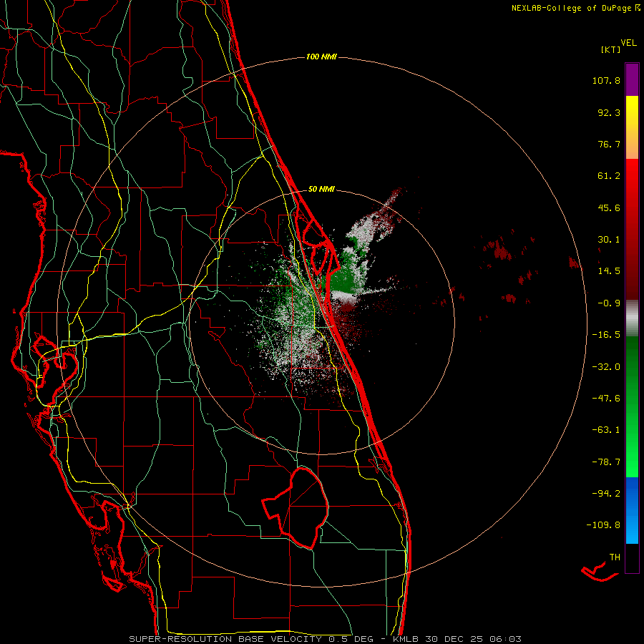Screen dimensions: 644x644
Task: Pick the gray-white zero-velocity color bar segment
Action: 632,318
